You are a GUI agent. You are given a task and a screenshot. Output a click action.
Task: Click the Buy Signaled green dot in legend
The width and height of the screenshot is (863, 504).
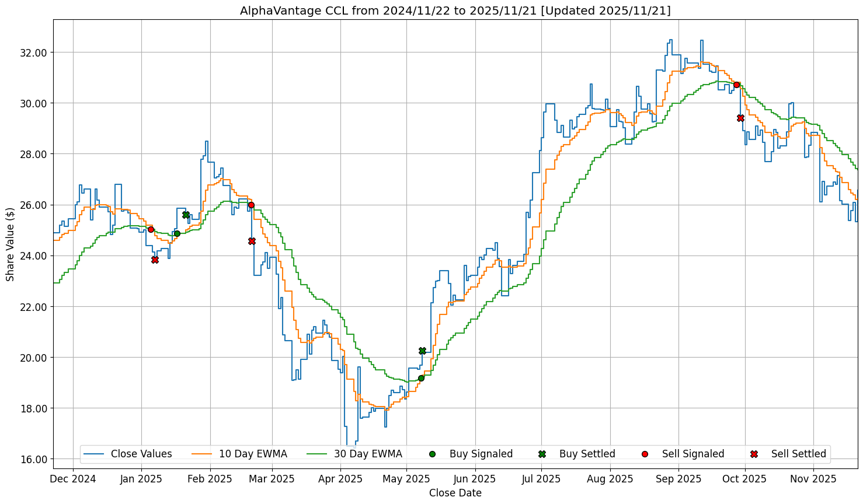[432, 454]
